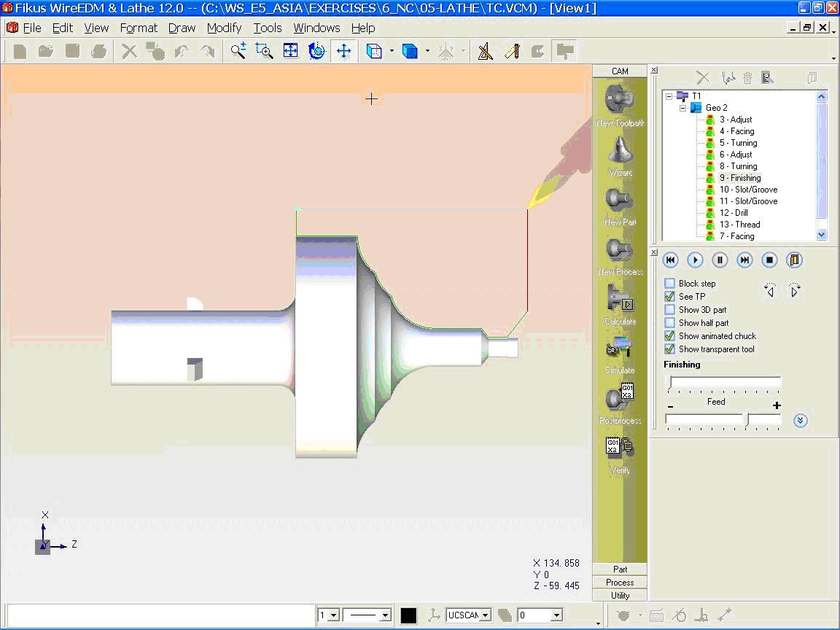Enable the Block step checkbox
Screen dimensions: 840x630
(x=669, y=284)
